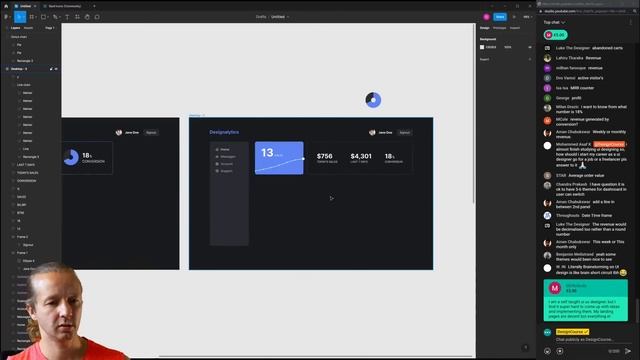Switch to the Assets tab
Screen dimensions: 640x360
pos(28,28)
